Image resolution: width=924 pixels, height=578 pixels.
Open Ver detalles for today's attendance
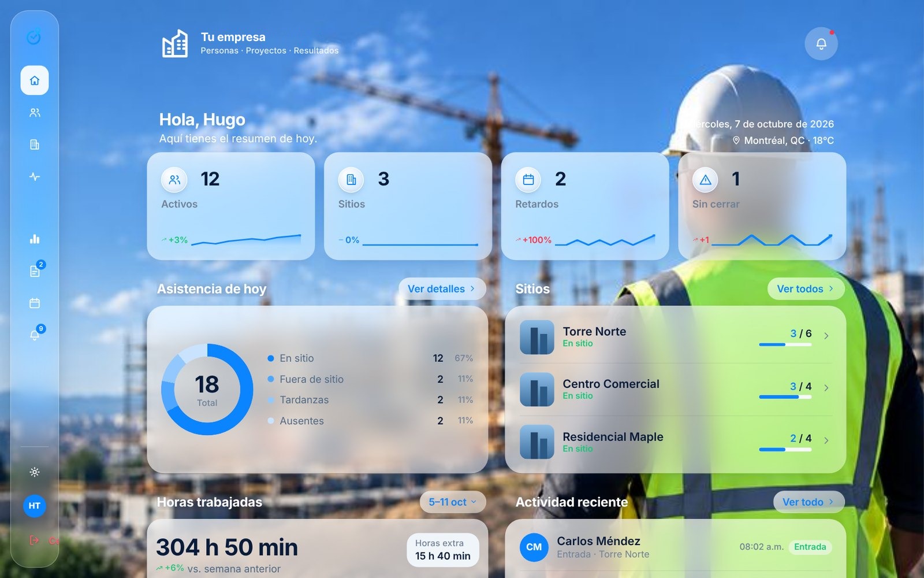[442, 288]
